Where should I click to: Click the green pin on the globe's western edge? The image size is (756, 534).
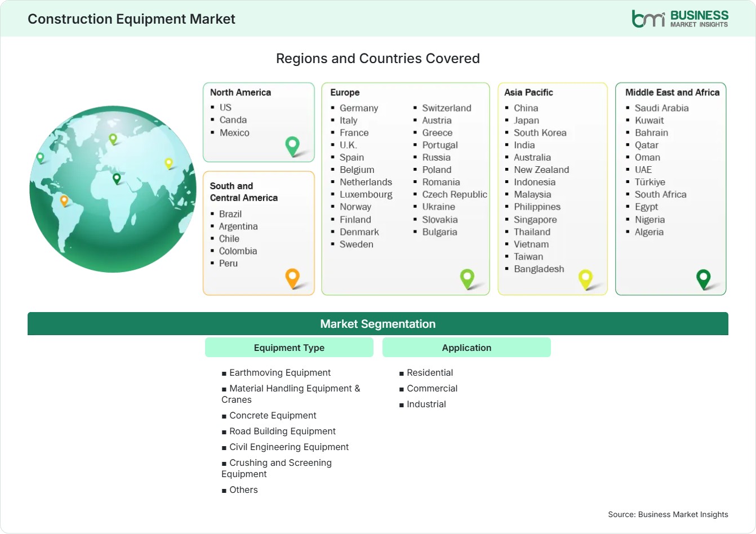tap(40, 158)
